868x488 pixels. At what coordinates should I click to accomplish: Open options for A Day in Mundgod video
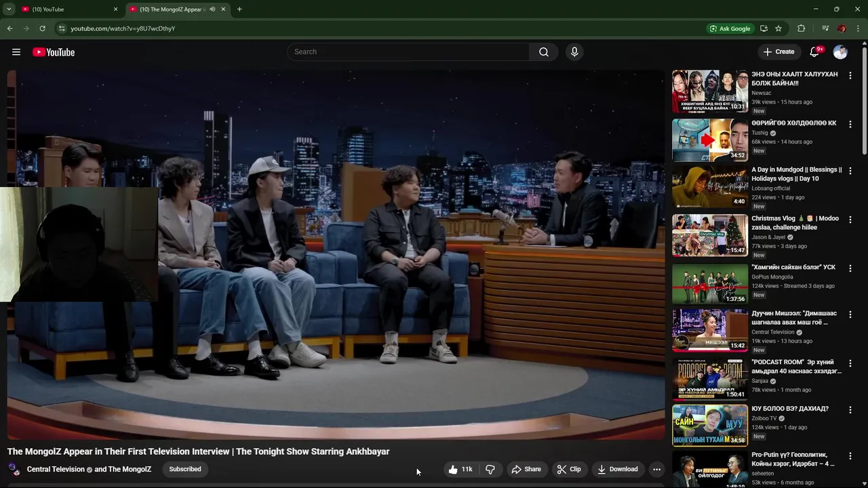click(x=850, y=172)
